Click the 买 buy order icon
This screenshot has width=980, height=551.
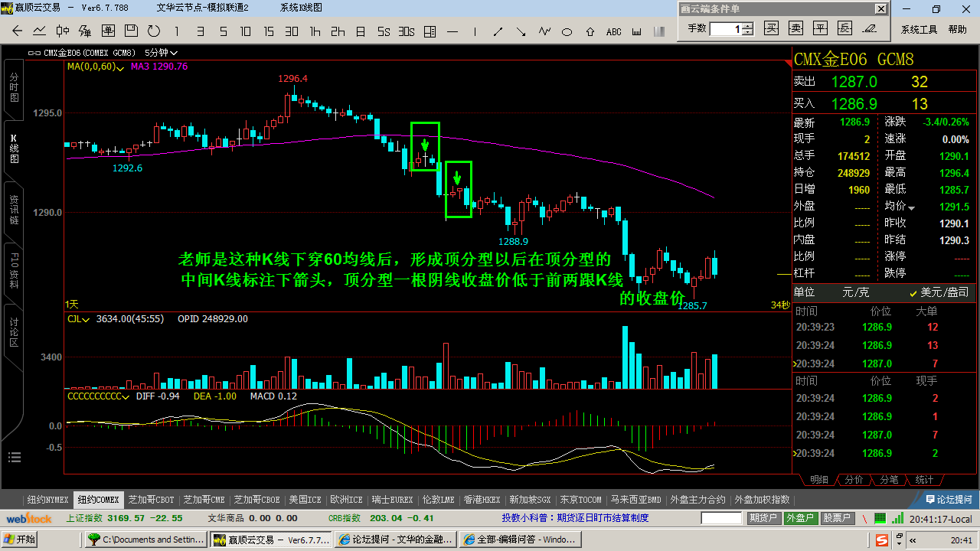coord(772,28)
